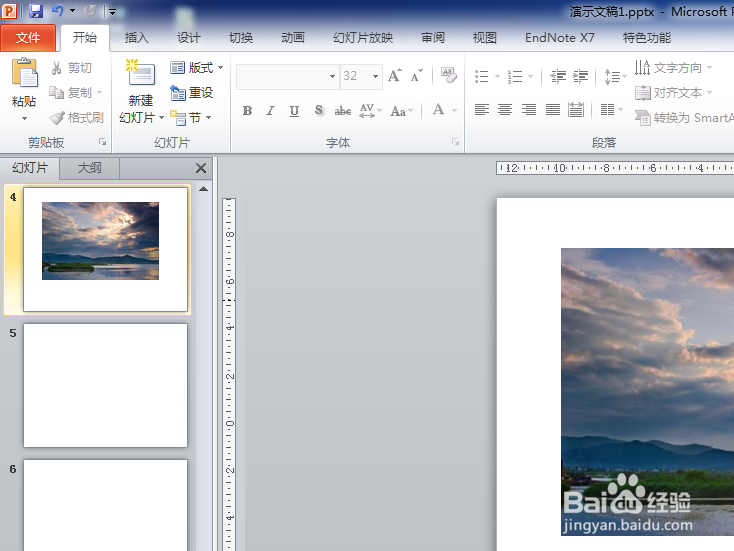Open the 审阅 ribbon tab
The height and width of the screenshot is (551, 734).
click(433, 37)
